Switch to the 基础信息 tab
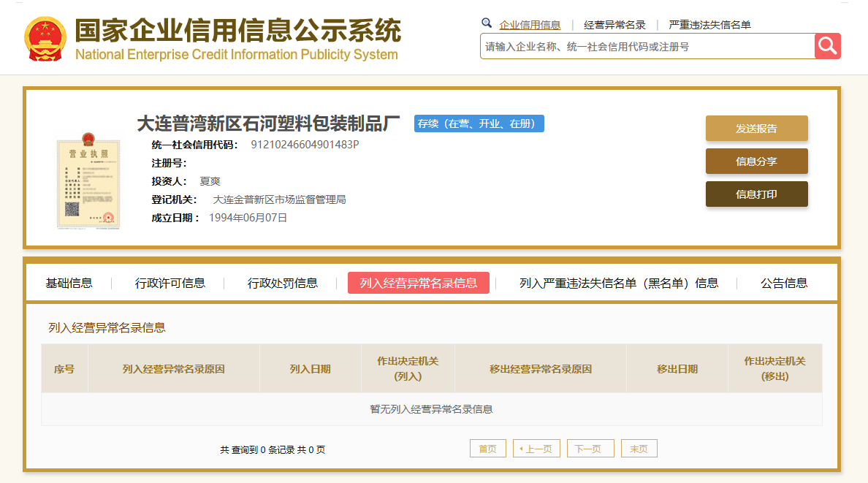The image size is (868, 483). pyautogui.click(x=69, y=283)
